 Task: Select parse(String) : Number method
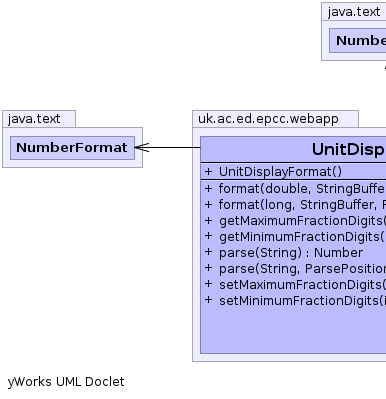(291, 253)
